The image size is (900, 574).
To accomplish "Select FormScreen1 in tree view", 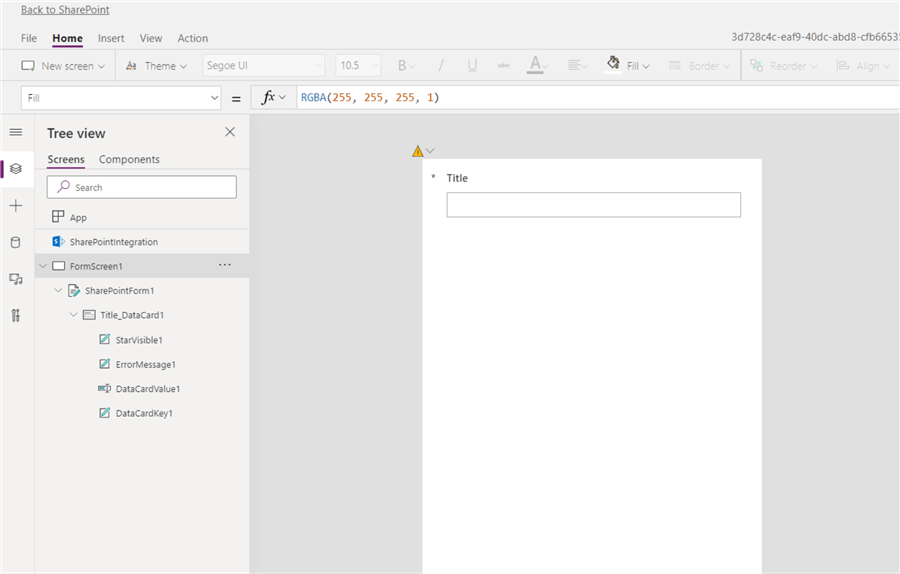I will point(142,266).
